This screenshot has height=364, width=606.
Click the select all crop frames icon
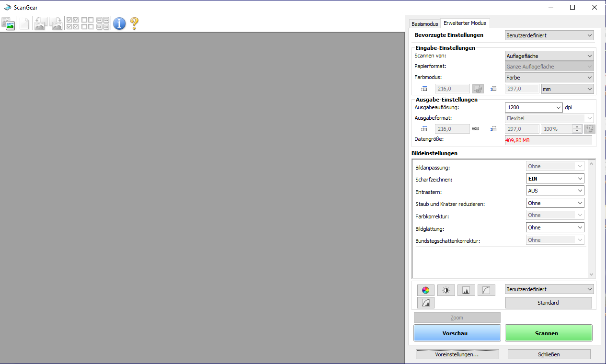pyautogui.click(x=103, y=23)
